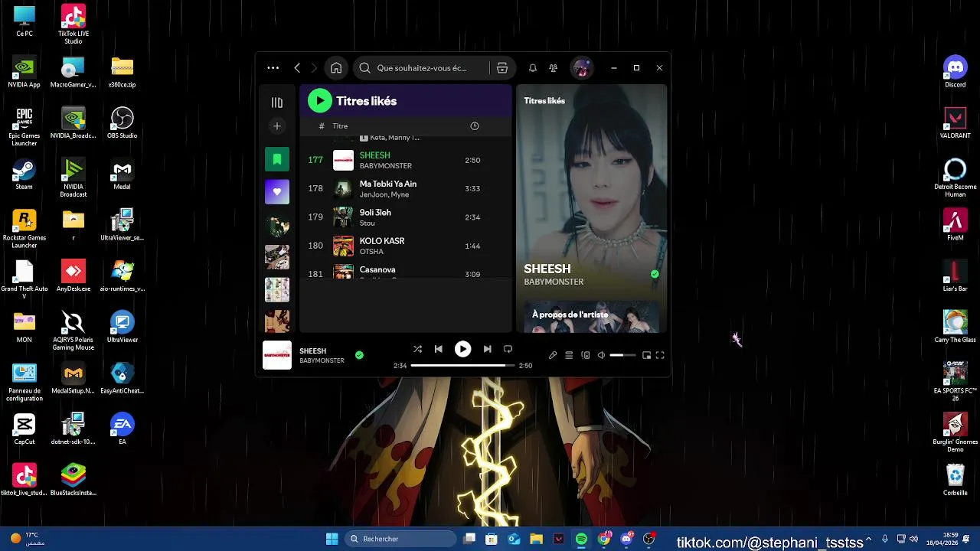
Task: Click Ma Tebki Ya Ain album cover
Action: [x=343, y=188]
